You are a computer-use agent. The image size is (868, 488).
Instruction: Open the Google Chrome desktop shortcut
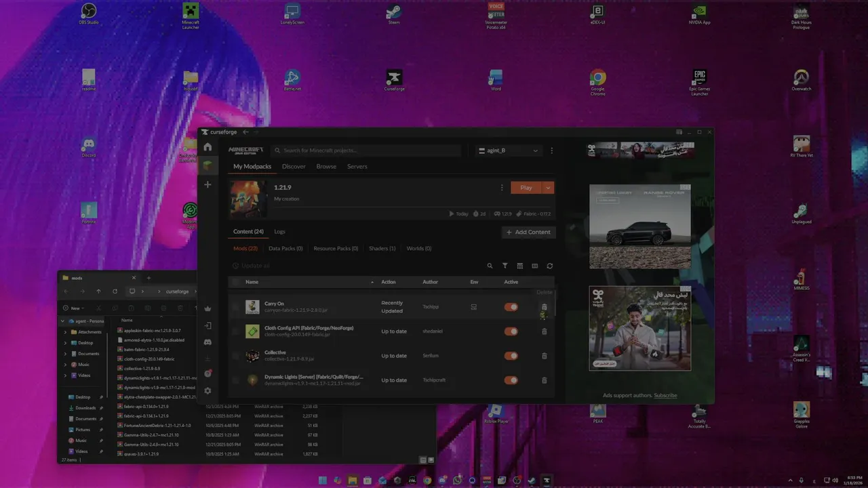click(597, 82)
